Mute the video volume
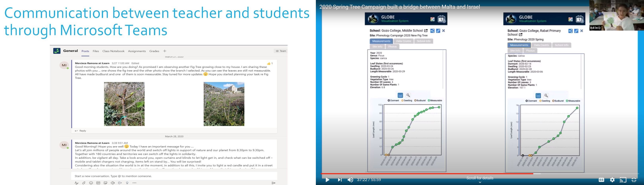Image resolution: width=644 pixels, height=185 pixels. [x=350, y=180]
